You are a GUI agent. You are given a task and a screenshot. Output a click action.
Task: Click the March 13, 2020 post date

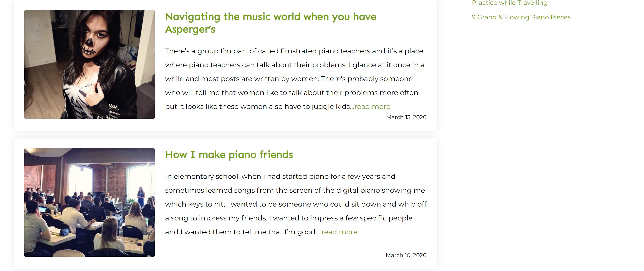[406, 117]
